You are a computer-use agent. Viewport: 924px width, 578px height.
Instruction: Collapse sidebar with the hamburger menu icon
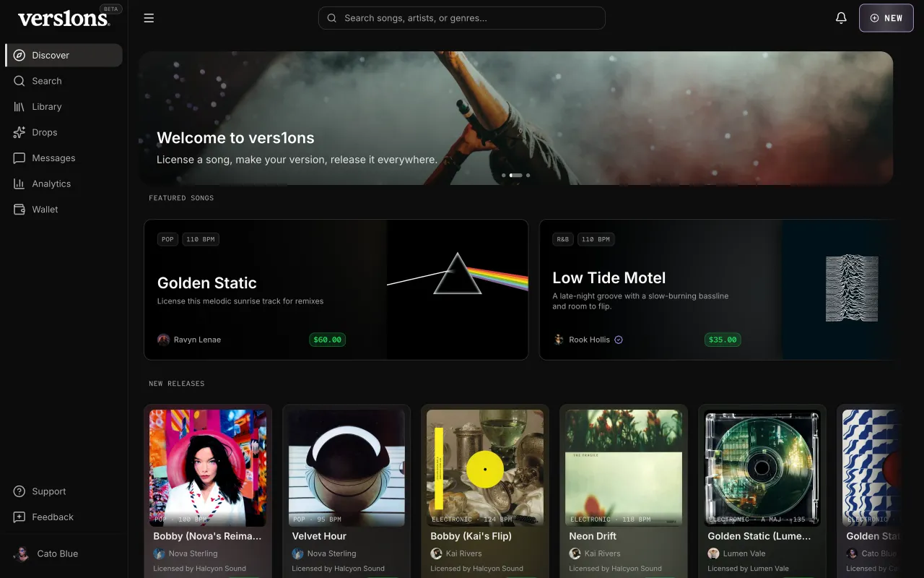click(149, 18)
